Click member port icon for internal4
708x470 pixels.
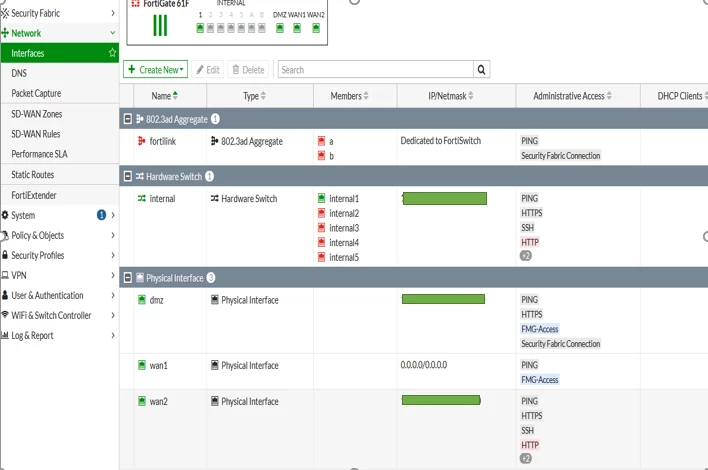[321, 242]
